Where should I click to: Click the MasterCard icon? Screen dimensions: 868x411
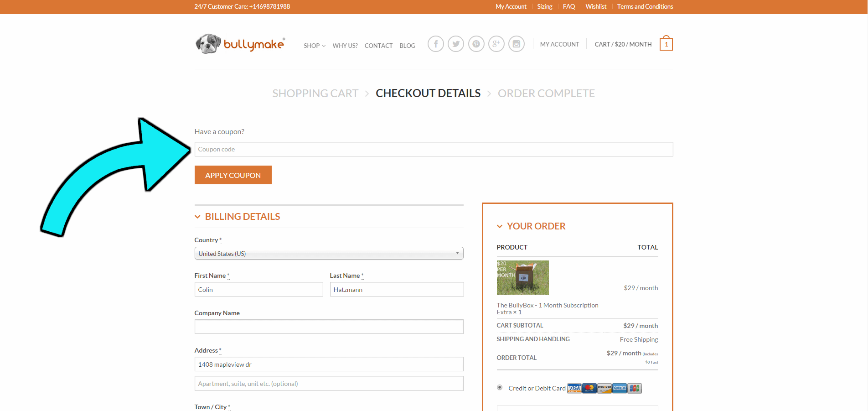589,388
